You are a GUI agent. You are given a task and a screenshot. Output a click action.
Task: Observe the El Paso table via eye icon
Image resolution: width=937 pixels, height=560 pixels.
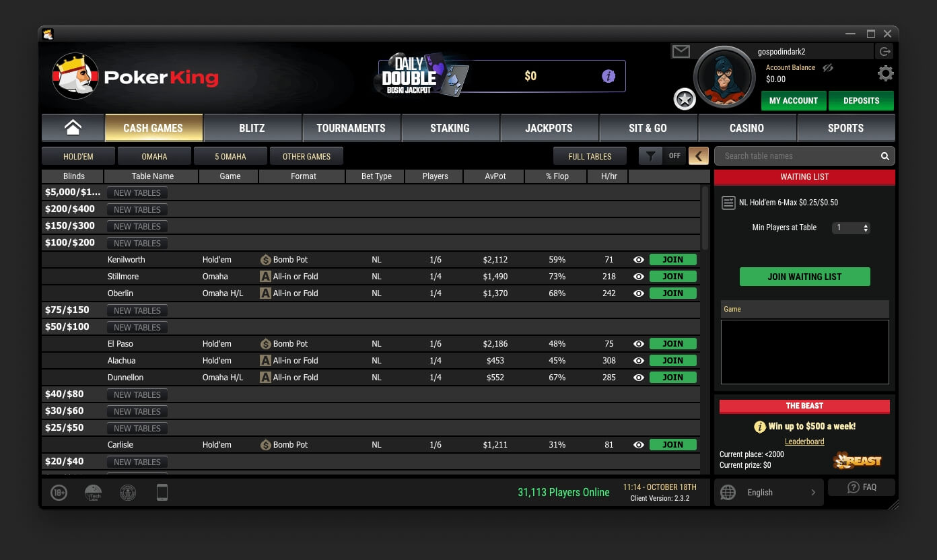639,344
